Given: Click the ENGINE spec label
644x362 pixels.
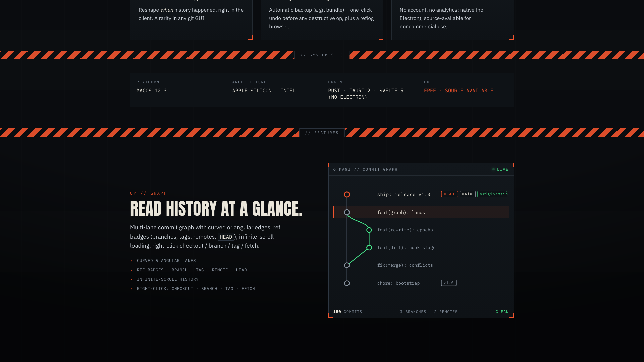Looking at the screenshot, I should (x=336, y=82).
